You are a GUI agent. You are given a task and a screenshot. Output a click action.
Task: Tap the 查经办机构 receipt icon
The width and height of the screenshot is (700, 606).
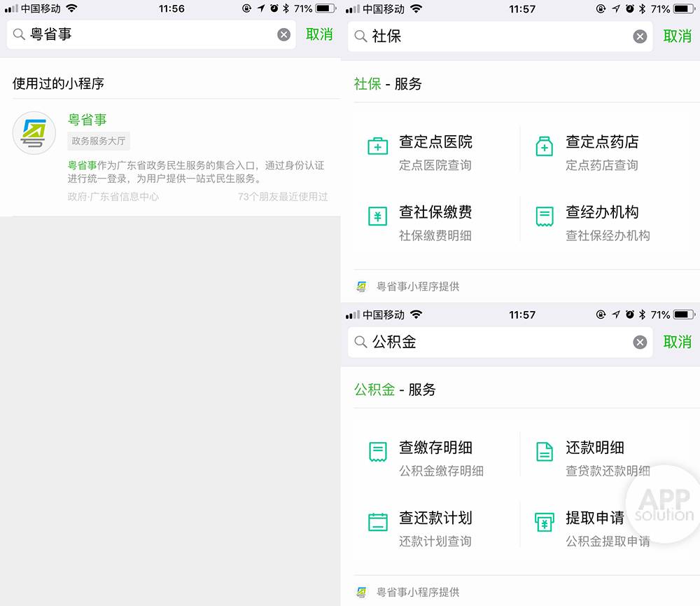(544, 216)
